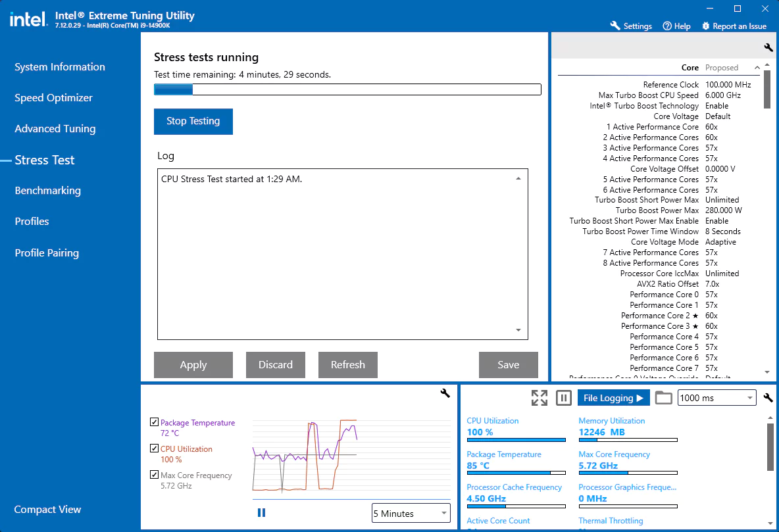Collapse the Core settings section chevron
Screen dimensions: 779x532
pyautogui.click(x=757, y=68)
